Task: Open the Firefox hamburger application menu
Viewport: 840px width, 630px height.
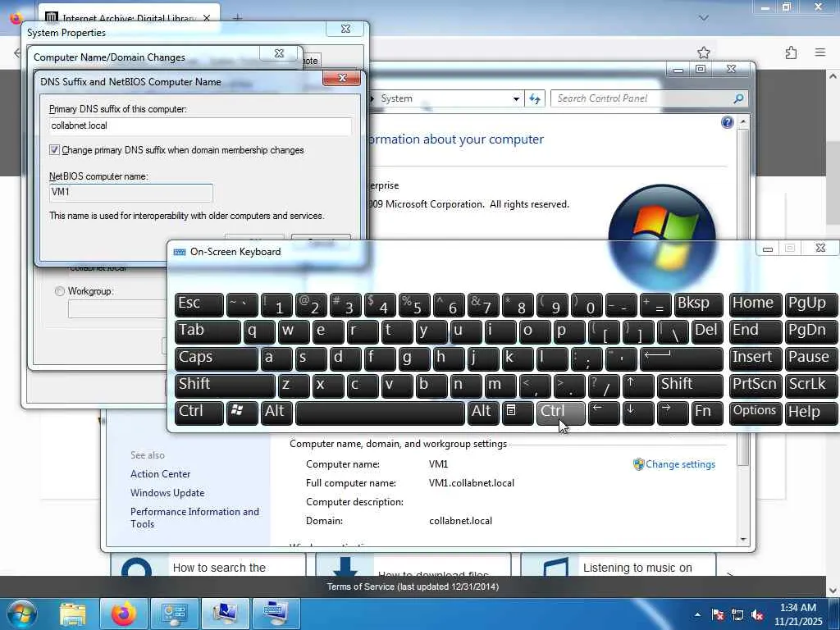Action: [819, 52]
